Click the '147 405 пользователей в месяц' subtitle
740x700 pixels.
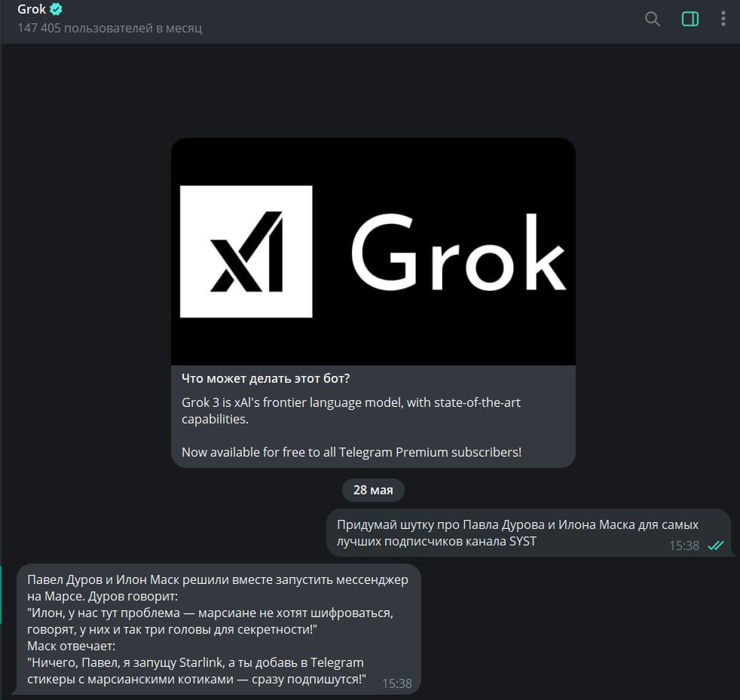pos(109,29)
